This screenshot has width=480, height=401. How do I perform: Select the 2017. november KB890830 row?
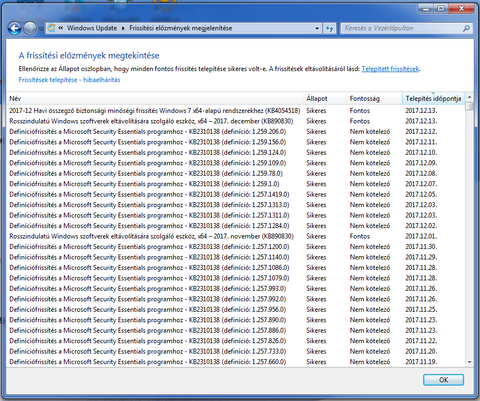[x=235, y=236]
